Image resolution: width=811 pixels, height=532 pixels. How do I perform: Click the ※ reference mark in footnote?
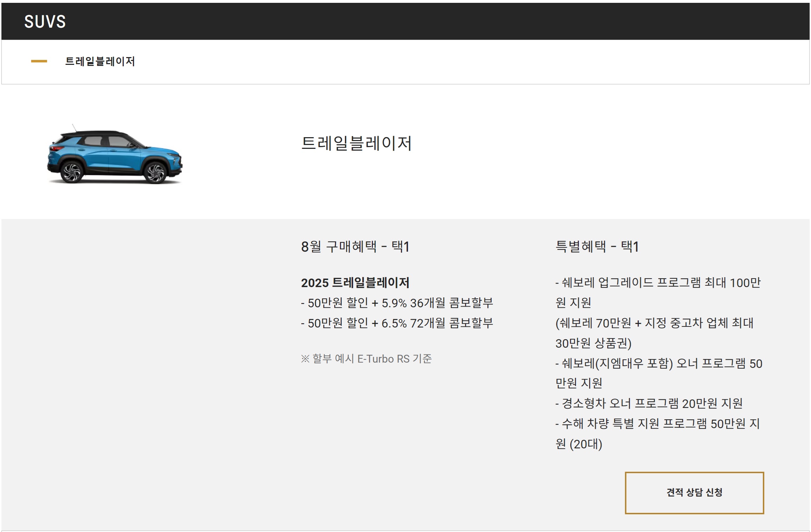pos(305,359)
